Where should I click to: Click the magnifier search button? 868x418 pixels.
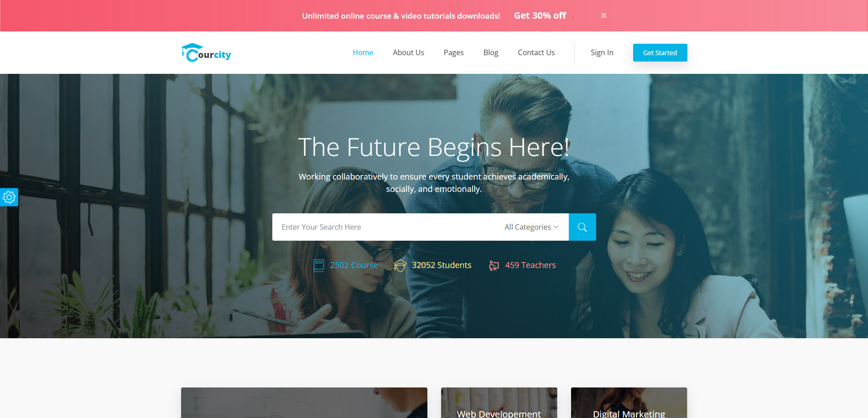[x=582, y=227]
